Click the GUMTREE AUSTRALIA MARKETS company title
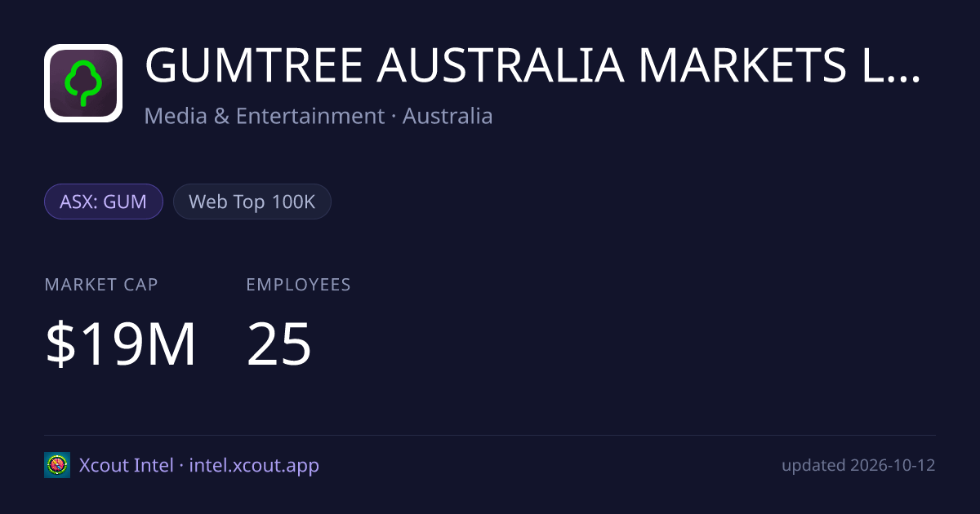 click(532, 67)
